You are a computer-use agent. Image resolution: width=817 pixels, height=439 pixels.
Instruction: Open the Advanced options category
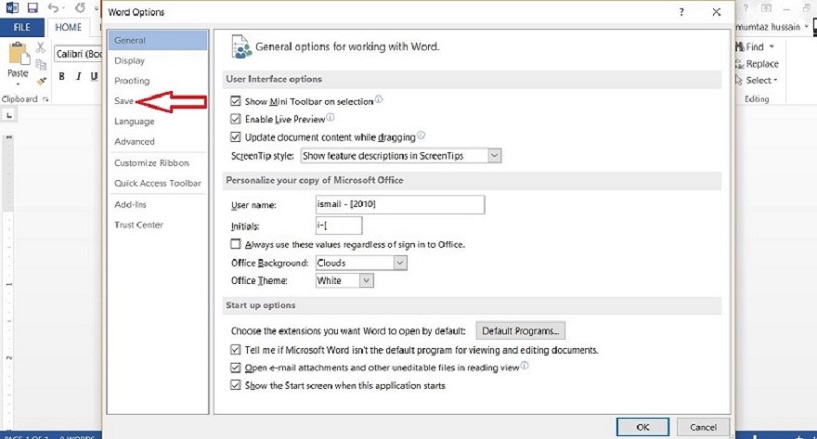[134, 142]
